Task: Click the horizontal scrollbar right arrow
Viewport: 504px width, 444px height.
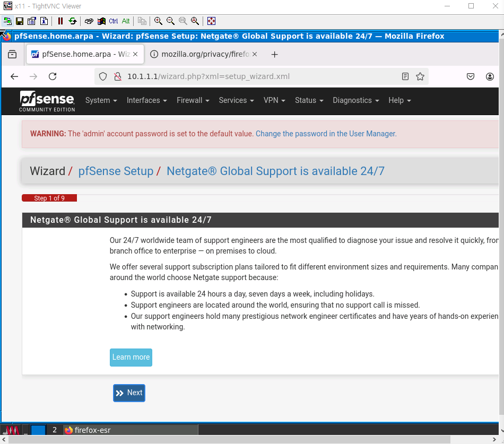Action: [x=494, y=440]
